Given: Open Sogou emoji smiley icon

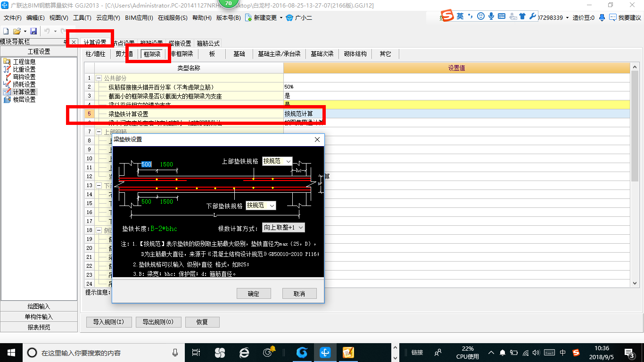Looking at the screenshot, I should (480, 16).
